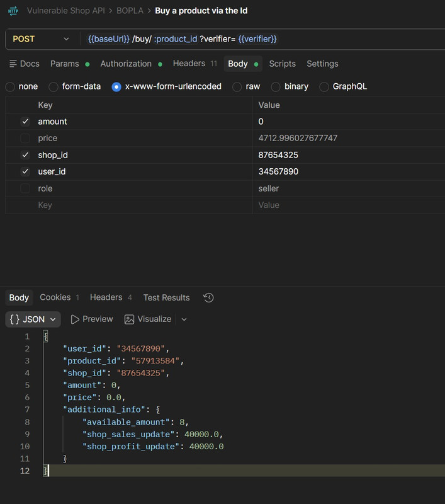Open the Docs panel icon
Screen dimensions: 445x504
pos(13,64)
